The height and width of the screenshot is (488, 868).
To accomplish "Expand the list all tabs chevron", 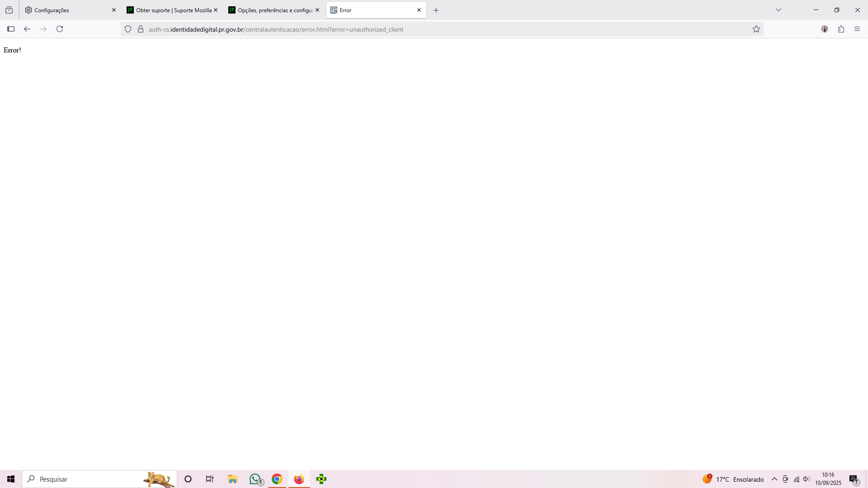I will (x=778, y=10).
